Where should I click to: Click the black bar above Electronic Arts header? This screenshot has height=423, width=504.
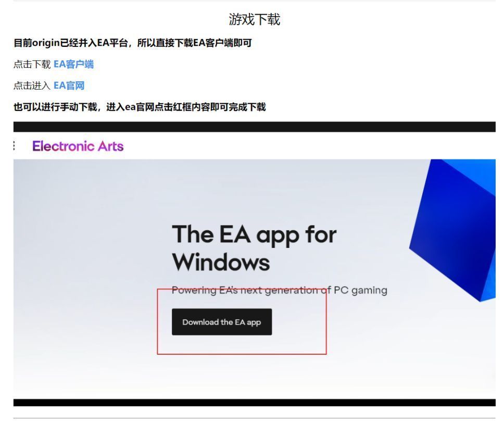click(254, 127)
